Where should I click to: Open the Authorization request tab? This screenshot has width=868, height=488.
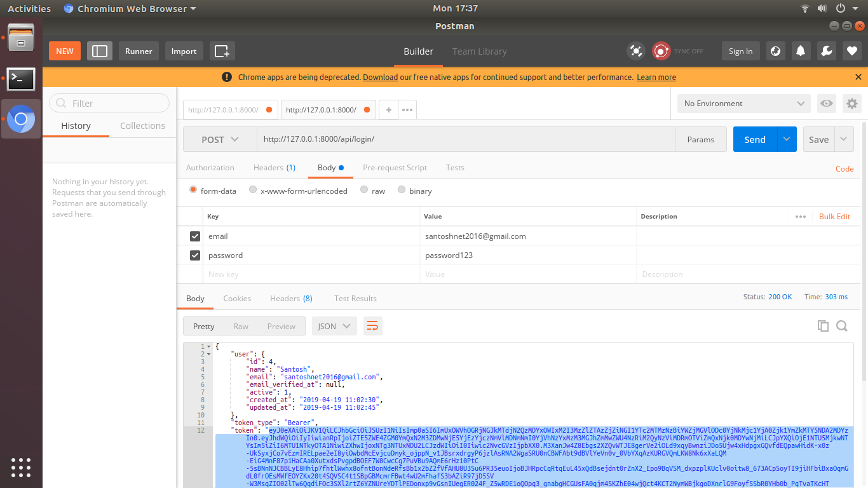point(210,168)
